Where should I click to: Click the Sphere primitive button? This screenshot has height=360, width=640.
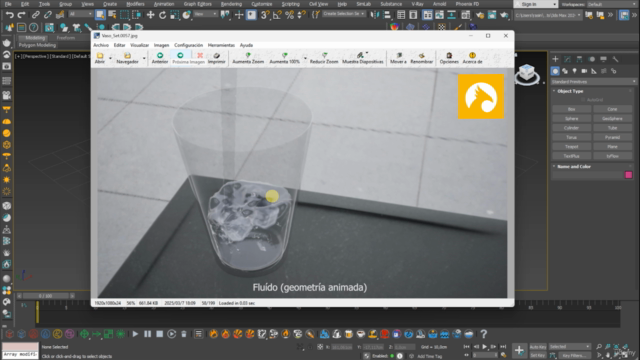571,119
